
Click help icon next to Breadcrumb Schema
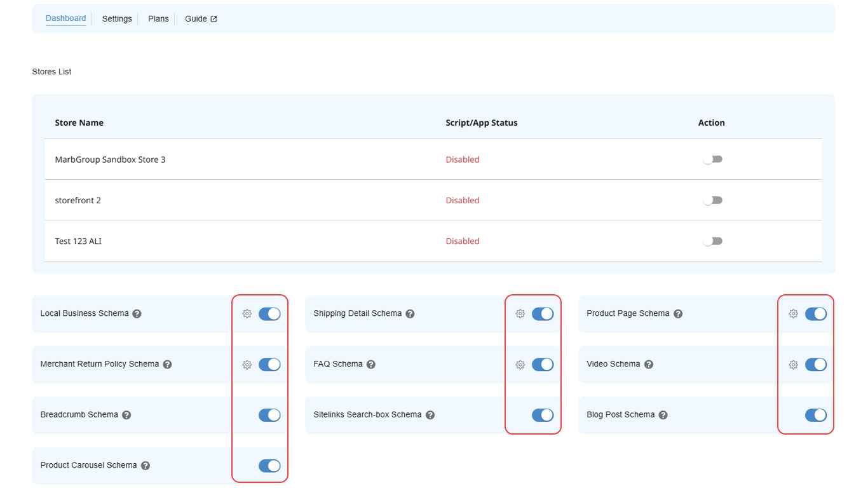point(126,416)
